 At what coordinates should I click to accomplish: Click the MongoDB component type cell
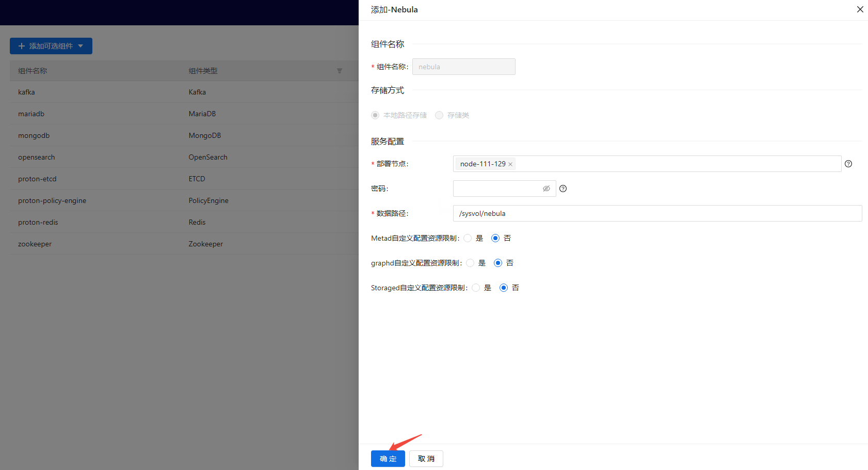point(205,135)
